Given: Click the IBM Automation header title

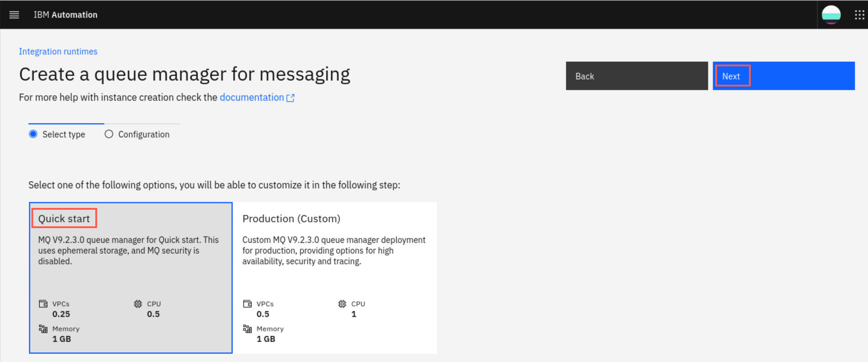Looking at the screenshot, I should (65, 15).
